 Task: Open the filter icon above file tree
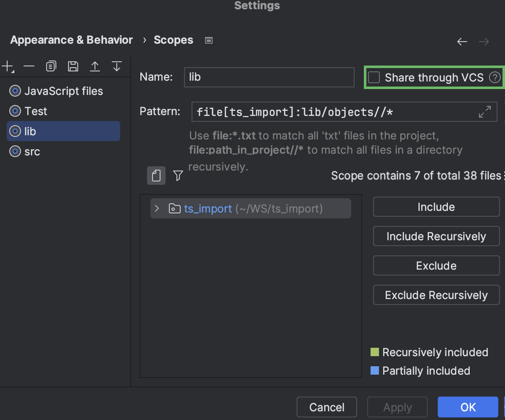click(178, 176)
